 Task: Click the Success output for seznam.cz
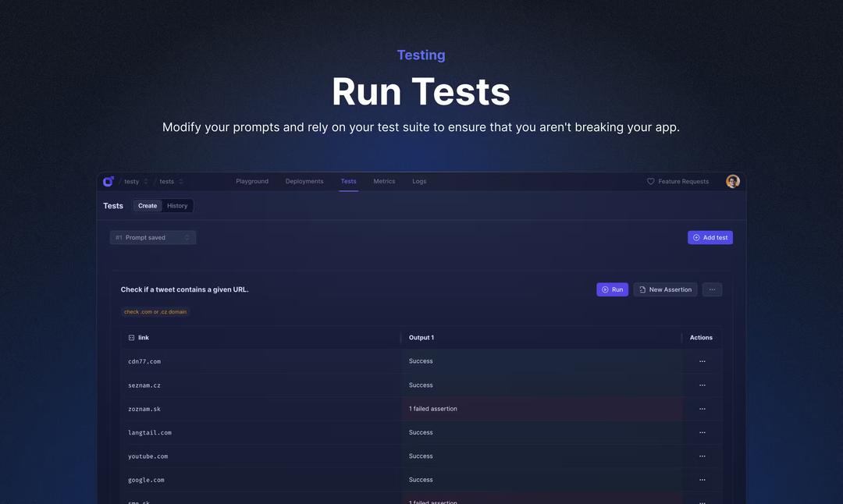click(x=542, y=385)
